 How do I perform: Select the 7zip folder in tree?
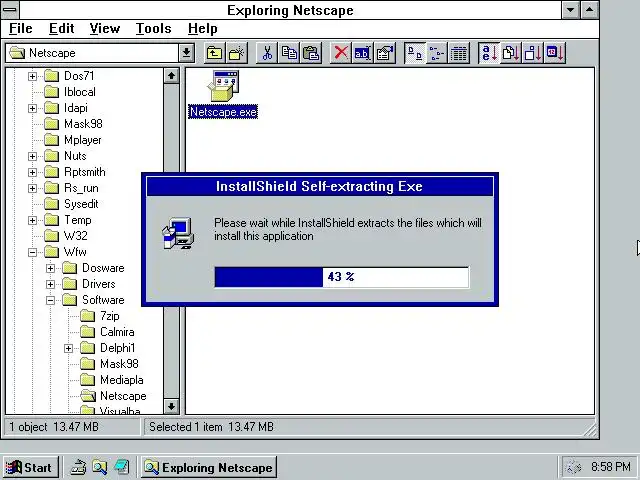[100, 316]
